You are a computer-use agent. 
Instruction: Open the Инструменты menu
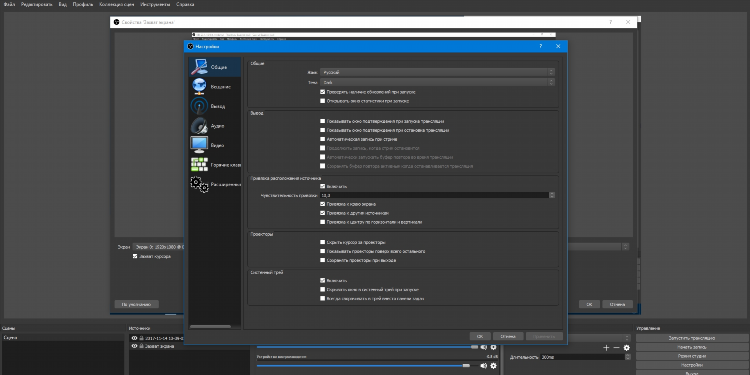click(x=156, y=4)
